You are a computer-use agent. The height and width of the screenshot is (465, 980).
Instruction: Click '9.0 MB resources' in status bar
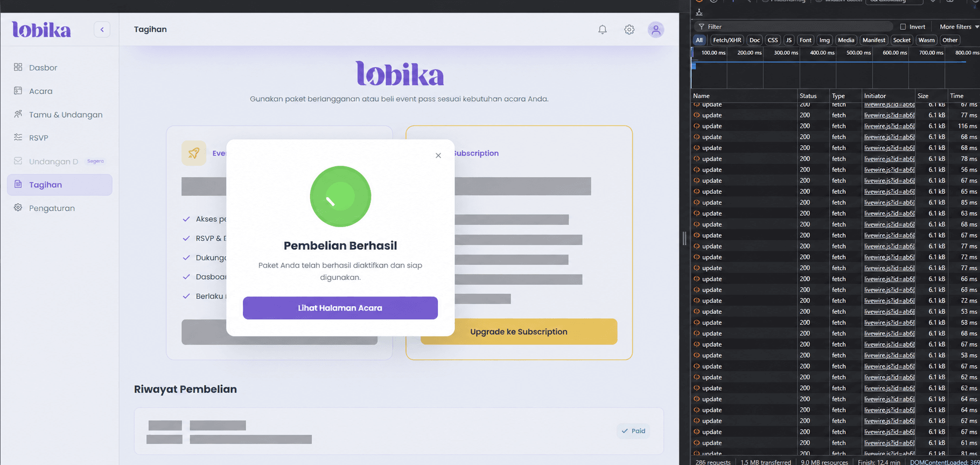pyautogui.click(x=824, y=462)
